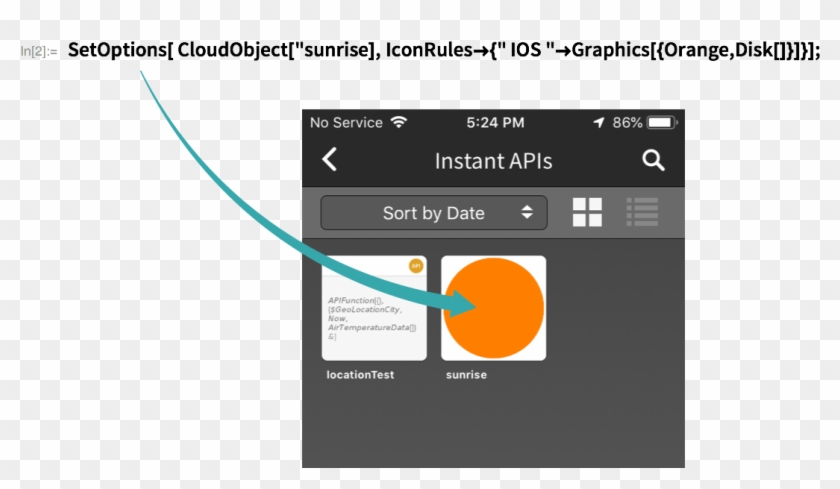The height and width of the screenshot is (489, 840).
Task: Tap the Wi-Fi status icon
Action: point(399,122)
